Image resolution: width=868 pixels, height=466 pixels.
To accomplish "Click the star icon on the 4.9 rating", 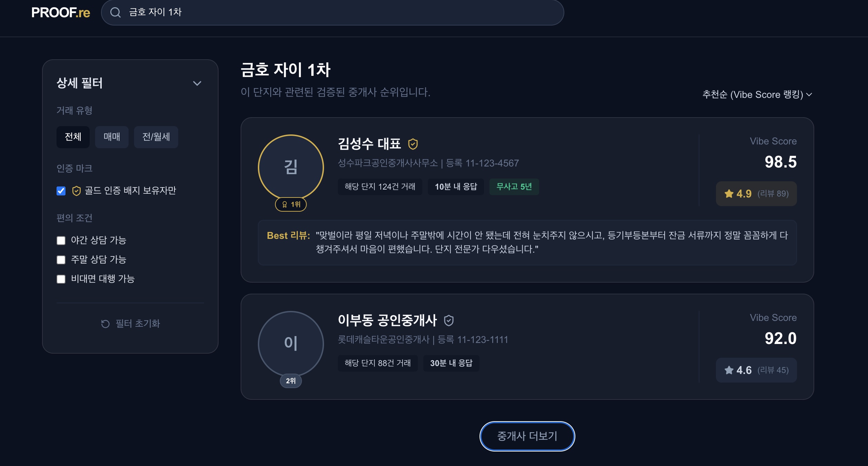I will 729,194.
